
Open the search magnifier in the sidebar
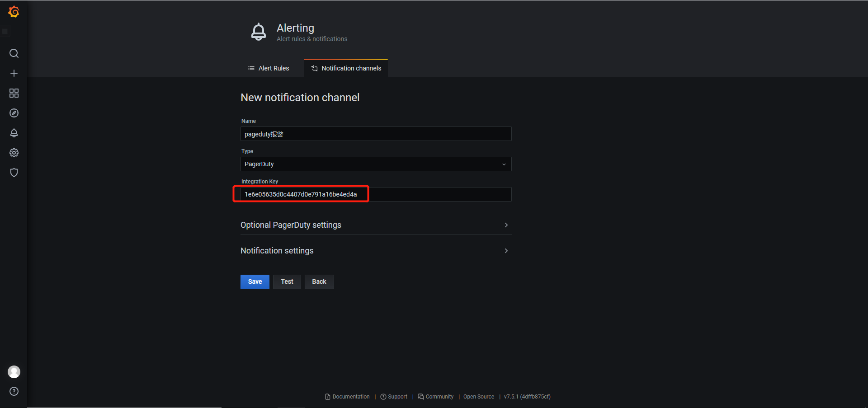[x=14, y=53]
